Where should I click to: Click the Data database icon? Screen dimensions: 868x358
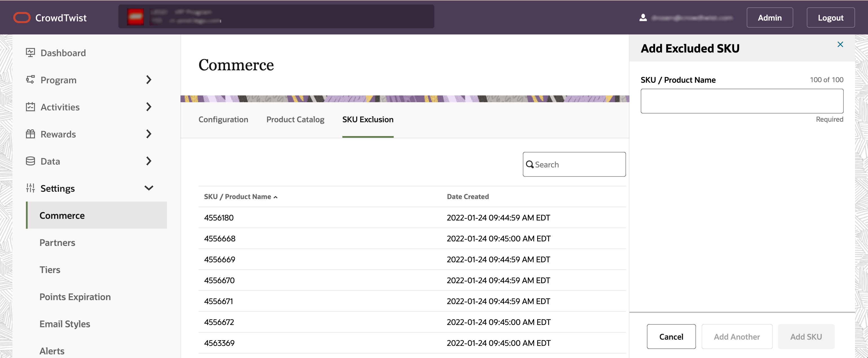[30, 161]
